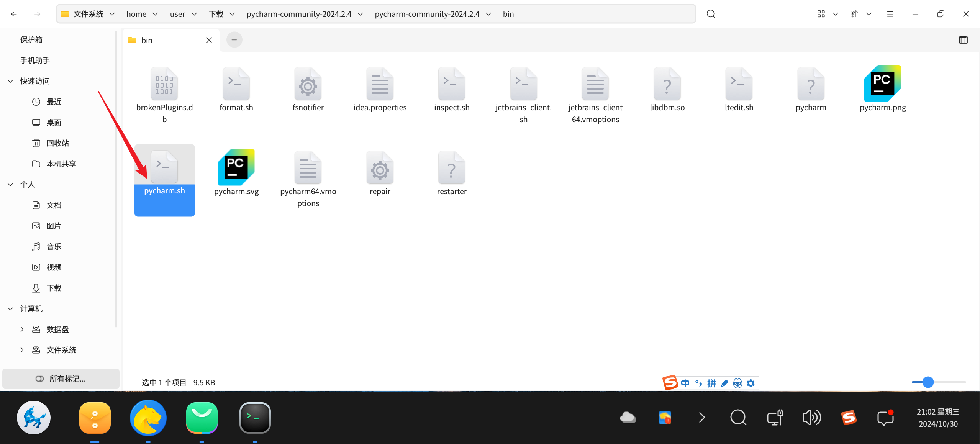Open the brokenPlugins.db file
The image size is (980, 444).
tap(164, 95)
